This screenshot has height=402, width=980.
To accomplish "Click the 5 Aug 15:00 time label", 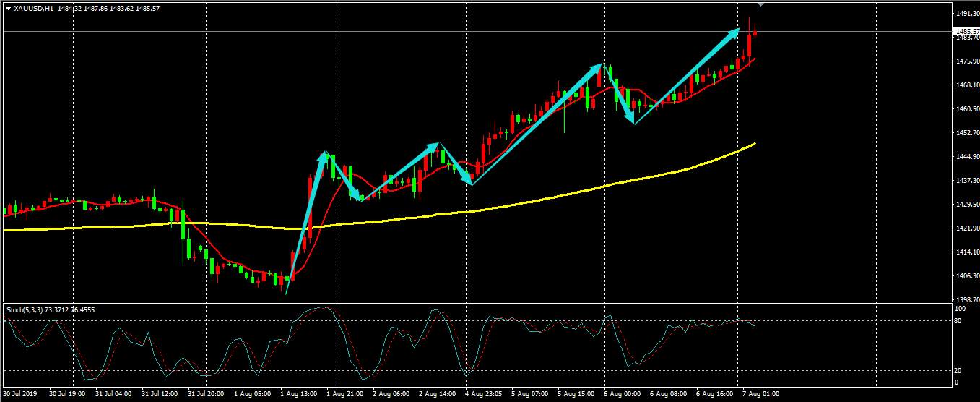I will click(x=576, y=395).
